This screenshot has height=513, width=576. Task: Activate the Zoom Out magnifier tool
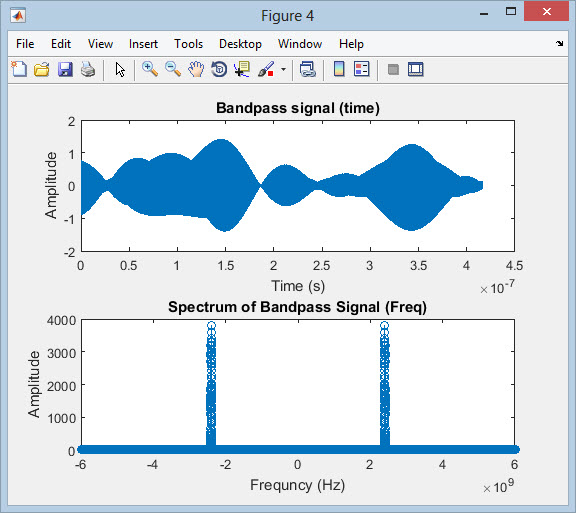pos(173,69)
